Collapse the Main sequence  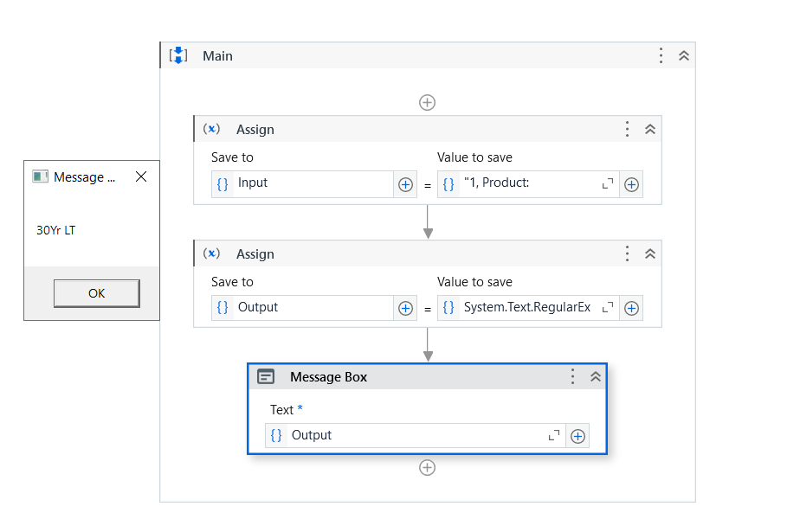click(x=683, y=54)
